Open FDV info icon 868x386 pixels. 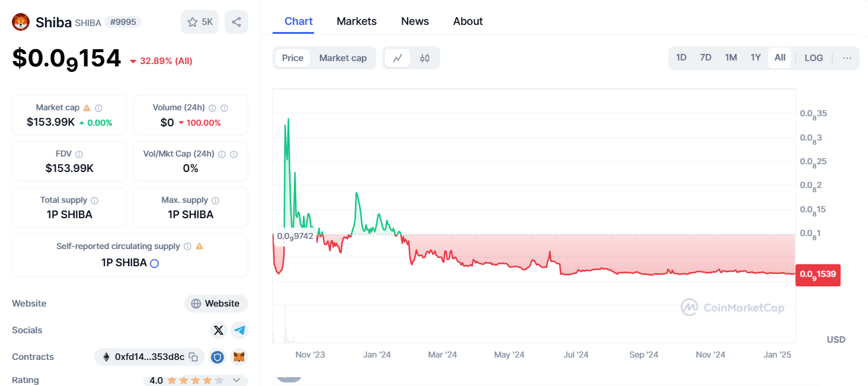[79, 154]
